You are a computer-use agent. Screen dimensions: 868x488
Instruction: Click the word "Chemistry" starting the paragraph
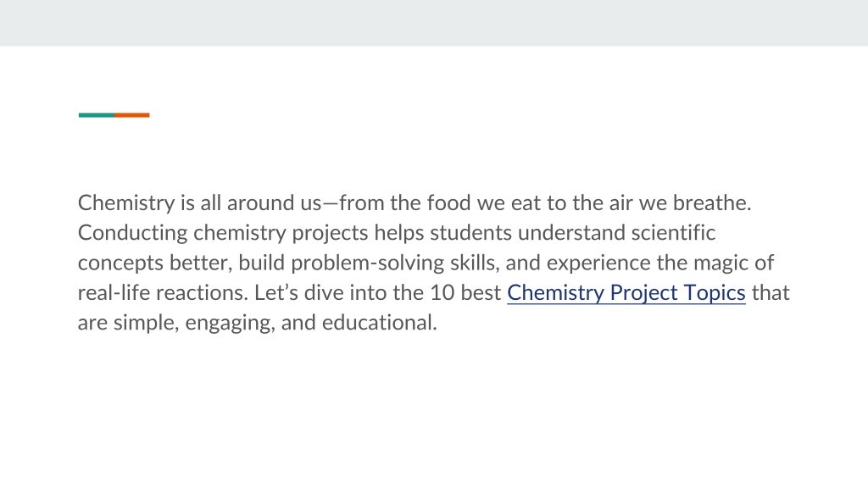[126, 203]
